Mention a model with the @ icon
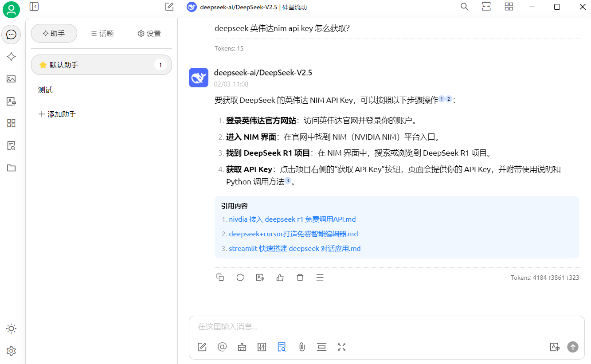 [222, 347]
